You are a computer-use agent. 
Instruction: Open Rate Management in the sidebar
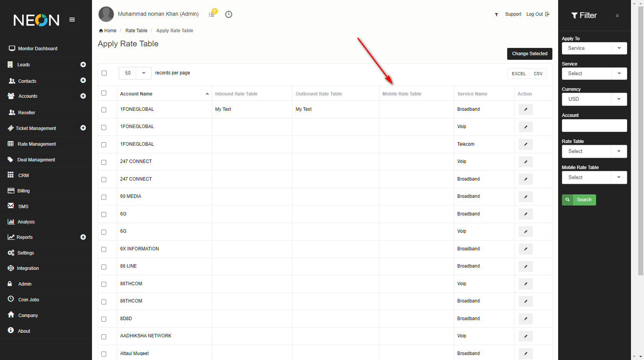tap(37, 144)
